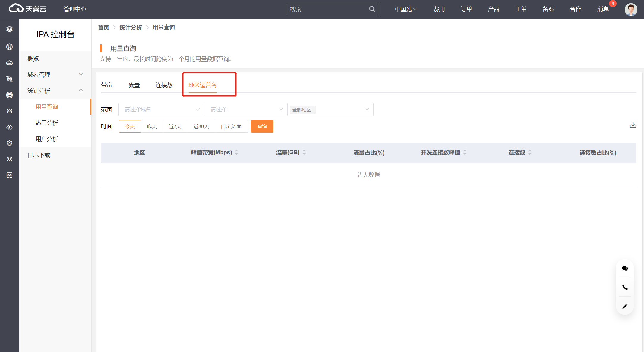The image size is (644, 352).
Task: Open the user avatar profile
Action: click(x=631, y=10)
